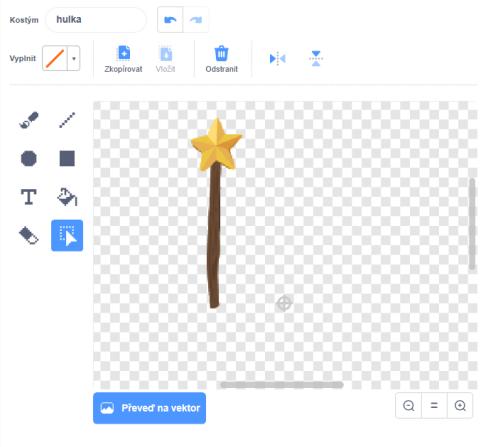Screen dimensions: 503x447
Task: Activate the Select tool
Action: (x=67, y=235)
